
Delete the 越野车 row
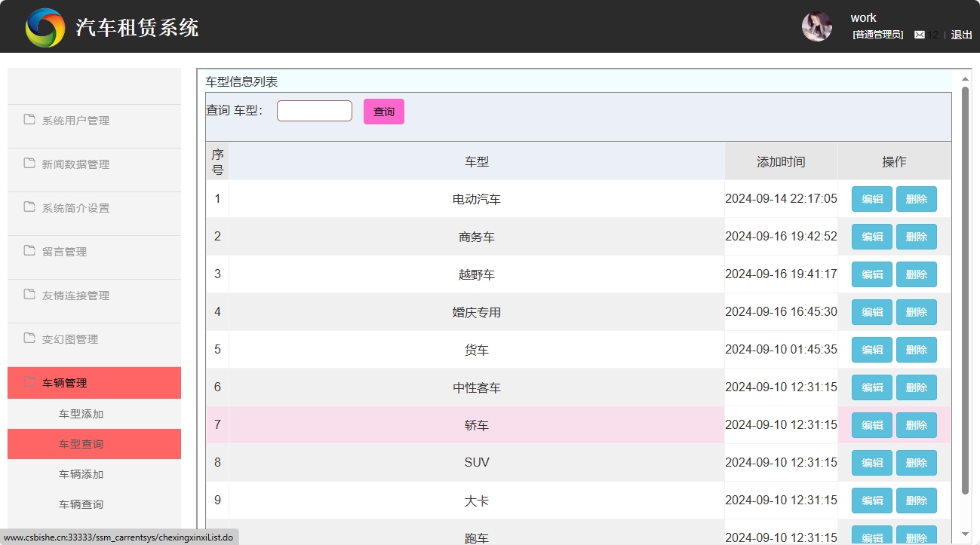point(916,274)
